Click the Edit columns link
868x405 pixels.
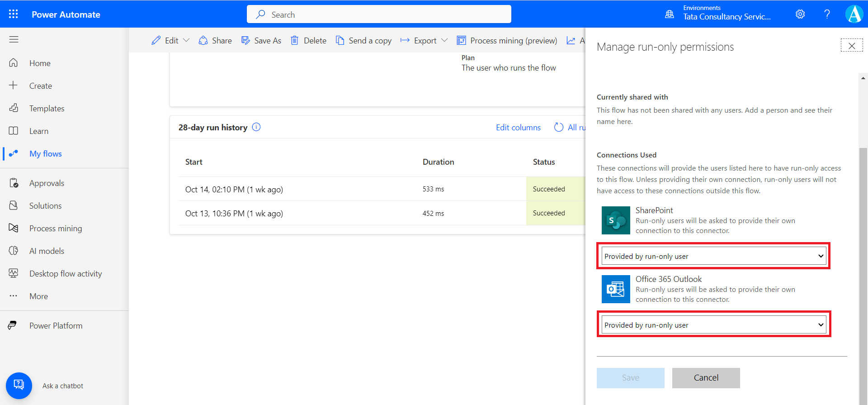click(518, 128)
